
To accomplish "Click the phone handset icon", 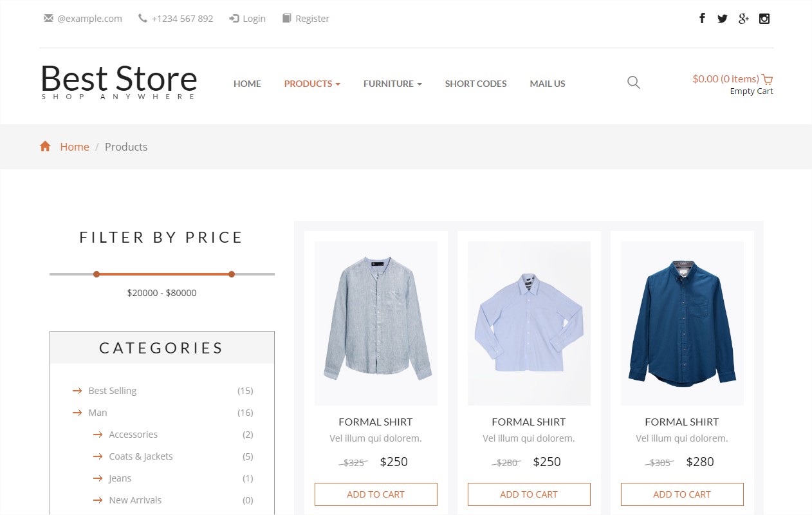I will 143,18.
